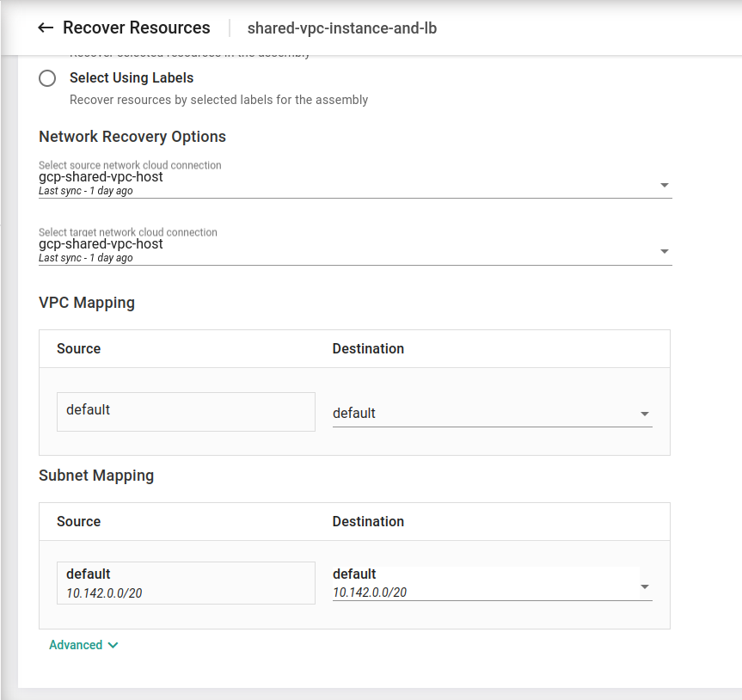Select the 'Select Using Labels' radio button
The image size is (742, 700).
pos(48,78)
